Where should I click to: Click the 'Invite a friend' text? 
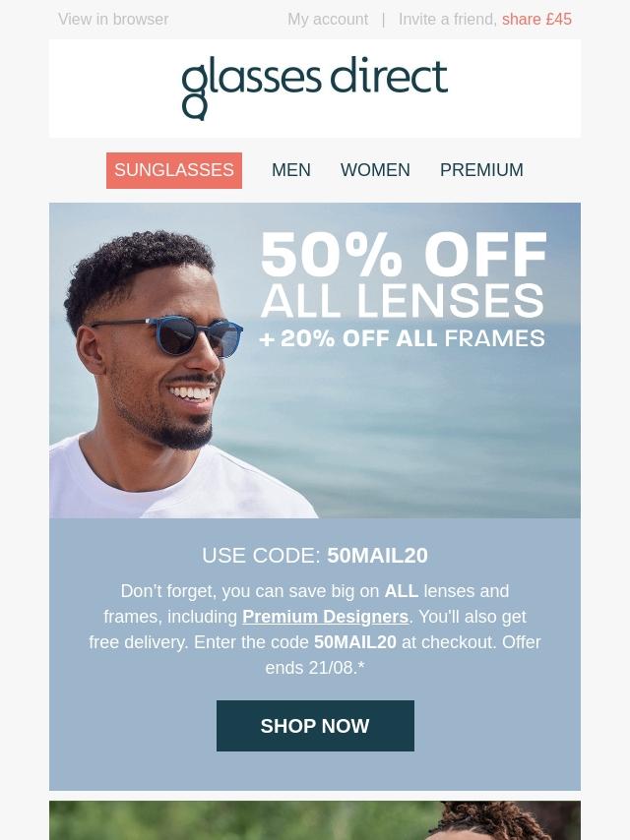point(448,20)
